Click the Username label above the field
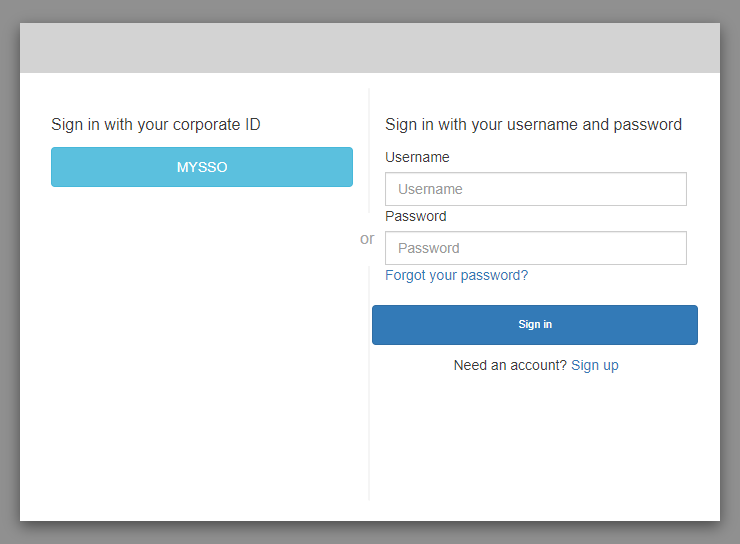This screenshot has height=544, width=740. coord(417,157)
